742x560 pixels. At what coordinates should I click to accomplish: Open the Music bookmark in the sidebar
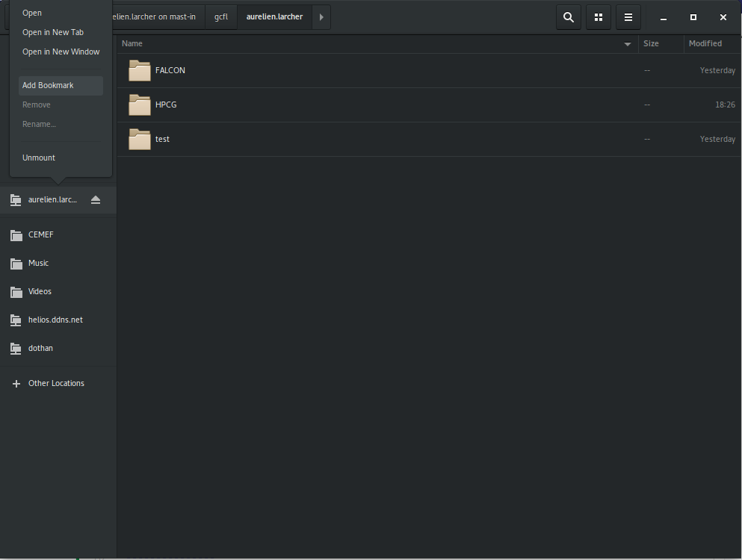pos(58,264)
